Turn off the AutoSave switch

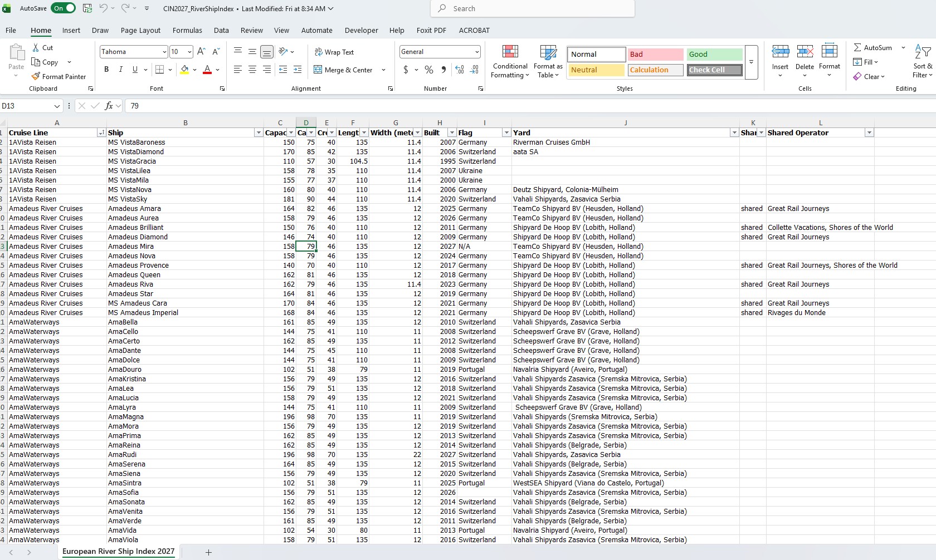coord(64,8)
